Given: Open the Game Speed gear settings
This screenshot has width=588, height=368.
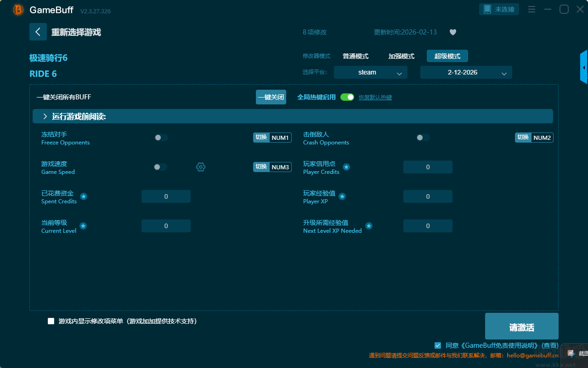Looking at the screenshot, I should pyautogui.click(x=201, y=167).
